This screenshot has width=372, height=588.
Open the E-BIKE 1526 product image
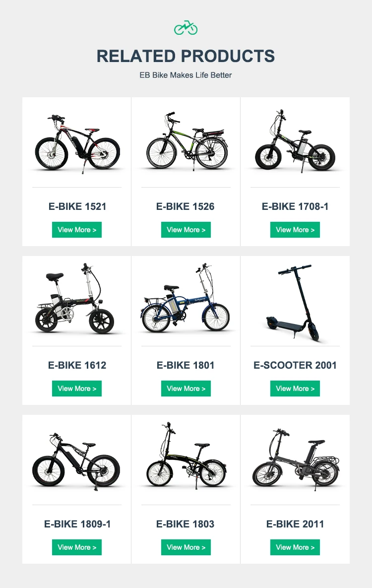tap(186, 142)
